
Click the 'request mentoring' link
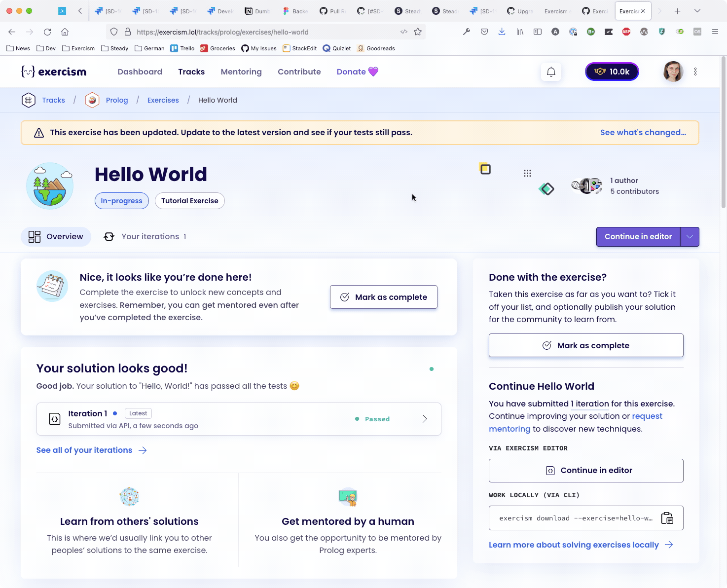(x=576, y=423)
